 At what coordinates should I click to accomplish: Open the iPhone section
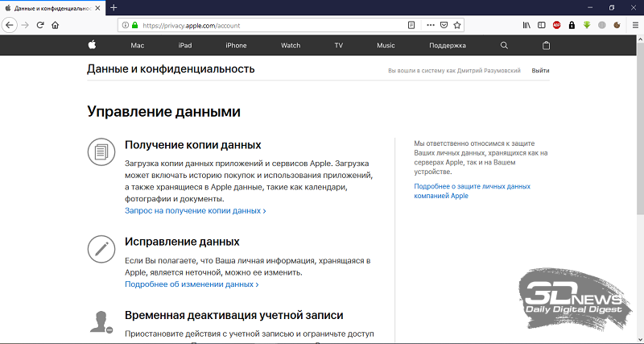pos(236,45)
